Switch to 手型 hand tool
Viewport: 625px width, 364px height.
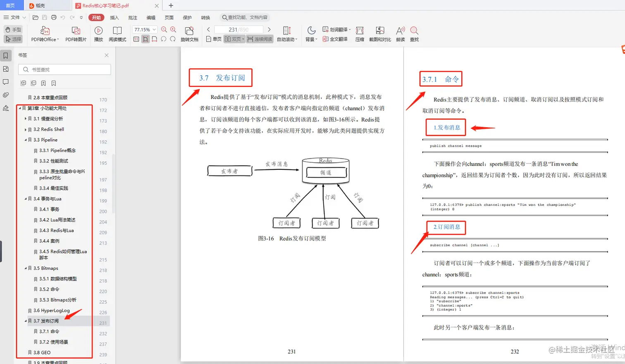pyautogui.click(x=14, y=29)
